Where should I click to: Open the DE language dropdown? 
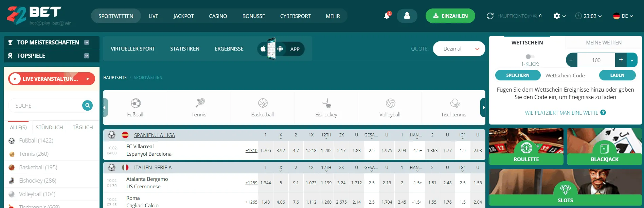(623, 16)
